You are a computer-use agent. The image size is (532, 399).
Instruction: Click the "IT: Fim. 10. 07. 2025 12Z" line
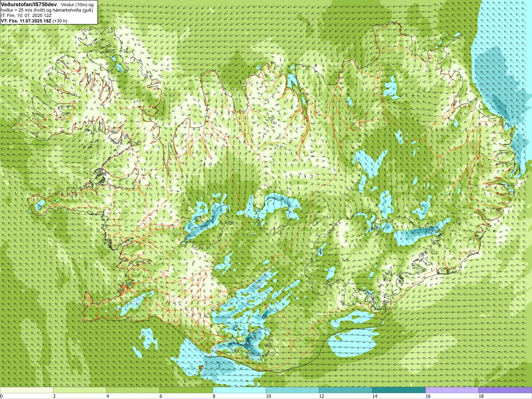[26, 15]
